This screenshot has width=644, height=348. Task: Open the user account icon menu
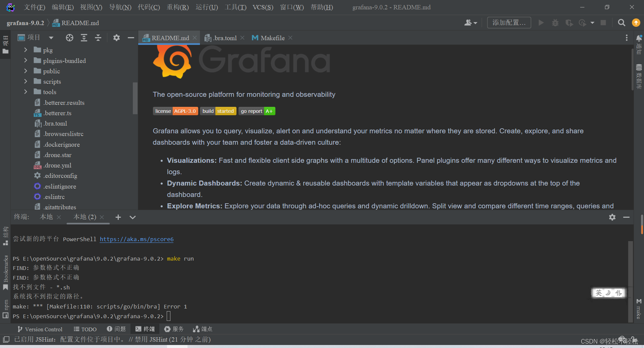tap(471, 23)
